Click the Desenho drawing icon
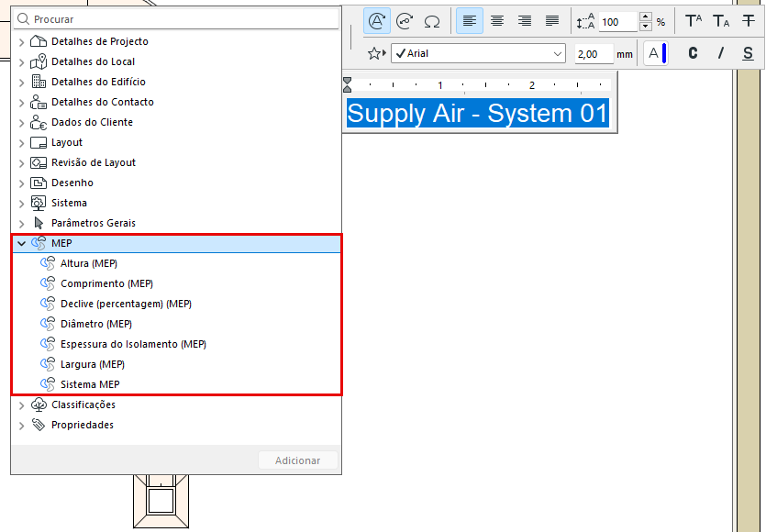The width and height of the screenshot is (766, 532). (39, 183)
